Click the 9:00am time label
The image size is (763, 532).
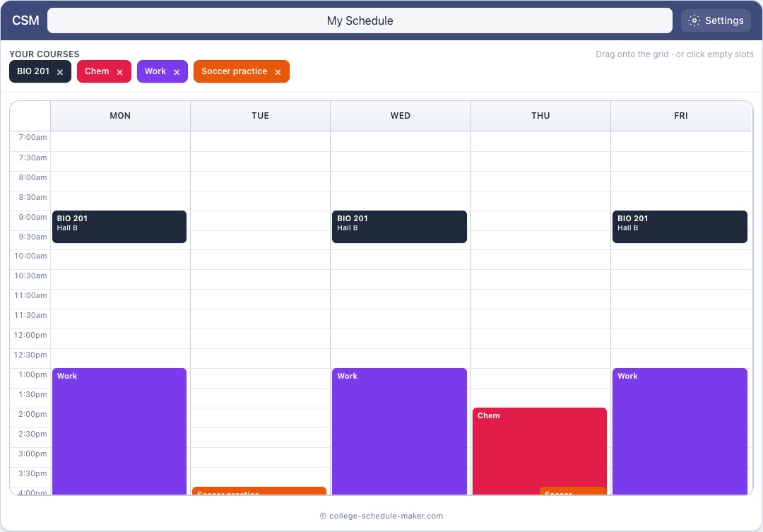coord(32,217)
